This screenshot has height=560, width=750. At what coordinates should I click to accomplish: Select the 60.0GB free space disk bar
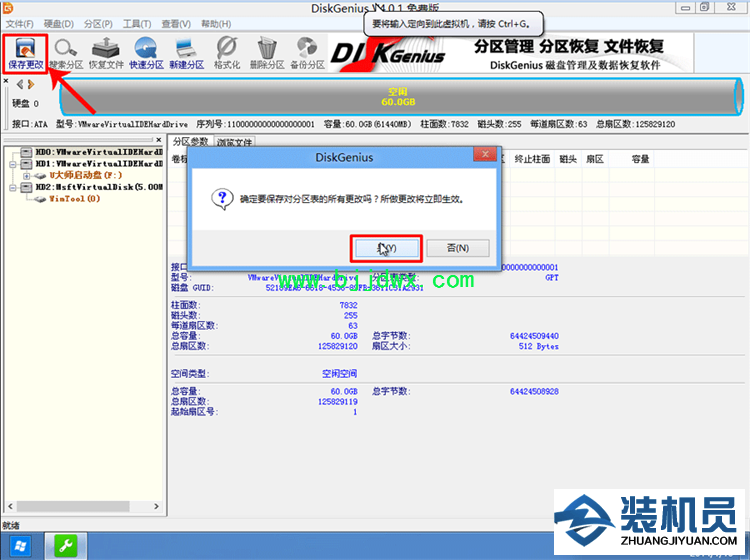[398, 96]
